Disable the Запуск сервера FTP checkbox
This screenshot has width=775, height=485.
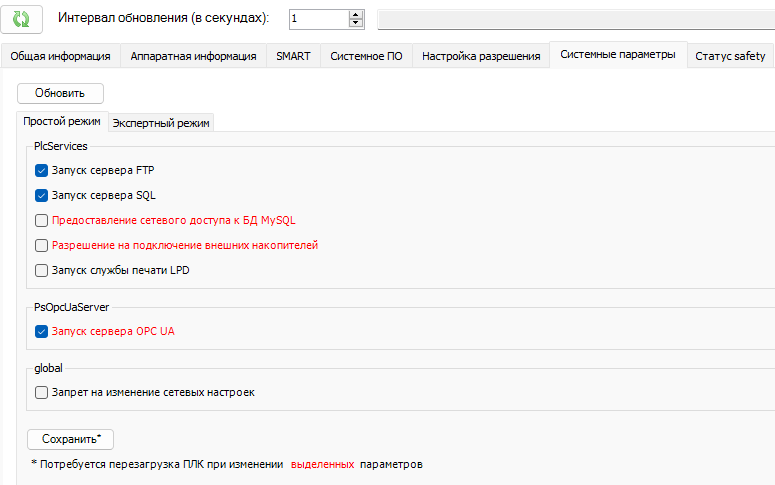coord(42,171)
